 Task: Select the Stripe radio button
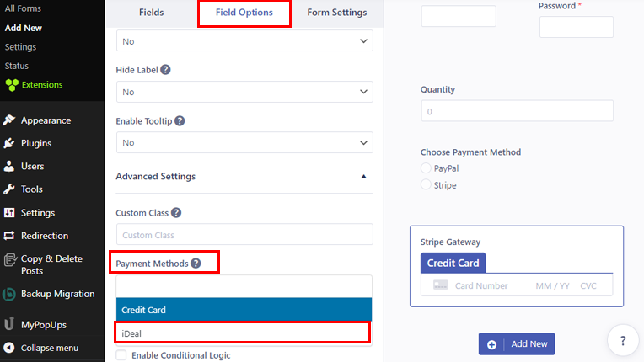click(426, 185)
